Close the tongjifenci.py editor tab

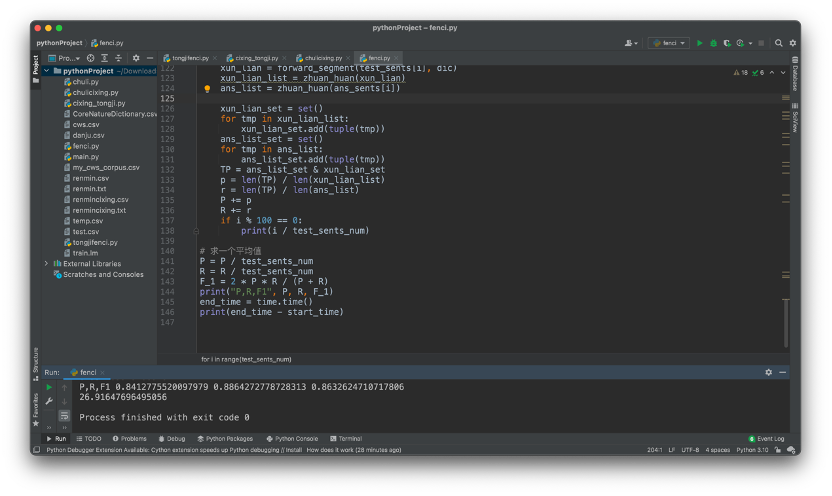[x=214, y=58]
